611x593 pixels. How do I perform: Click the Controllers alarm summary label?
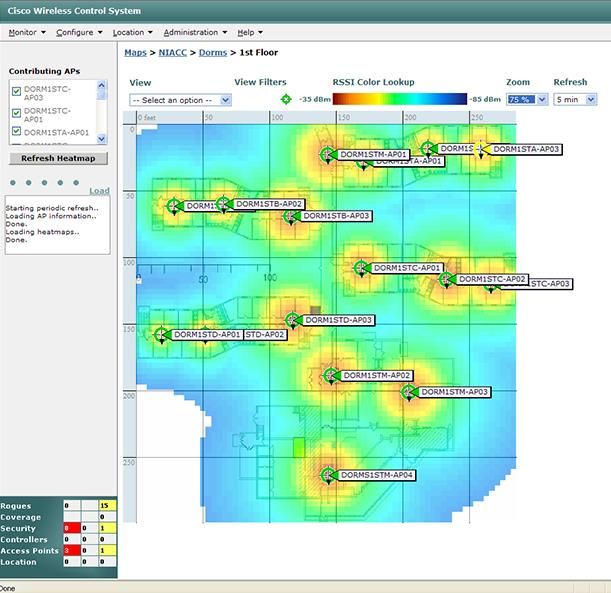pos(24,540)
